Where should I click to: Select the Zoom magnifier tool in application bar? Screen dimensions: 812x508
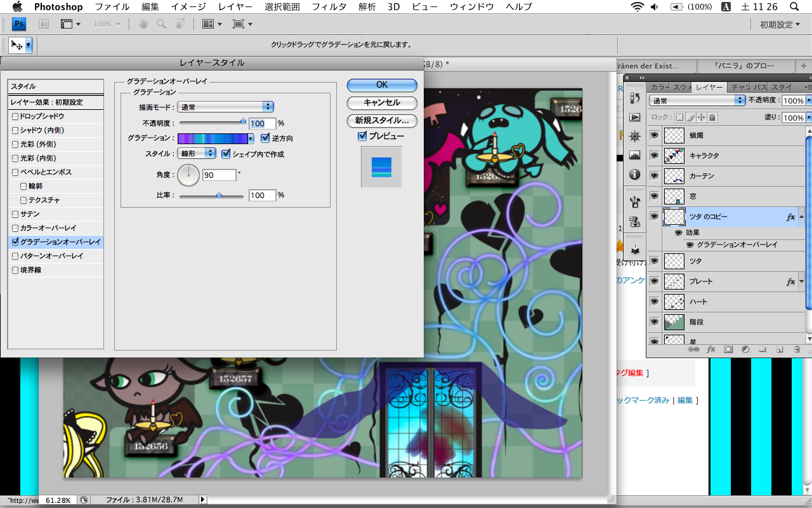[161, 24]
